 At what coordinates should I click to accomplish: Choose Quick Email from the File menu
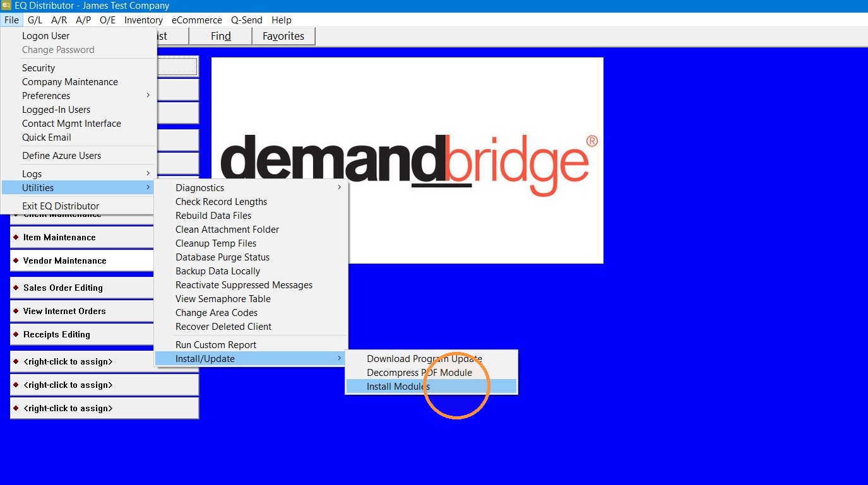(x=78, y=137)
